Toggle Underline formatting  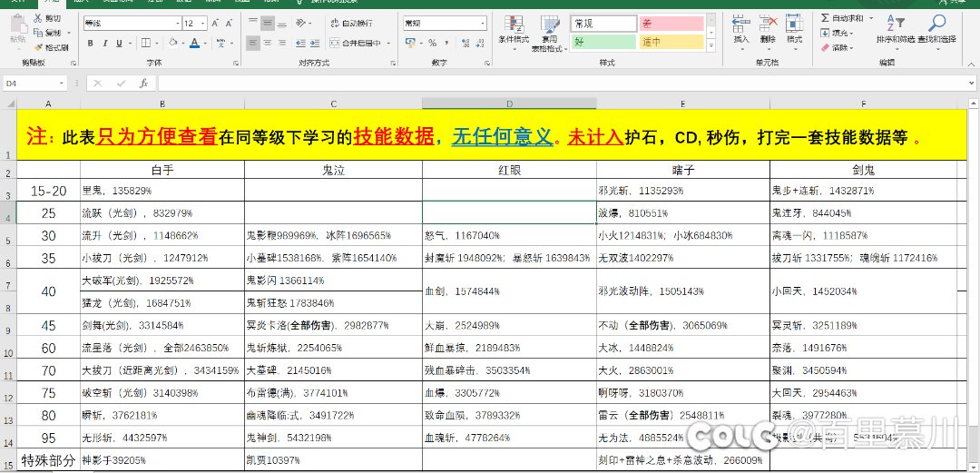pyautogui.click(x=118, y=44)
